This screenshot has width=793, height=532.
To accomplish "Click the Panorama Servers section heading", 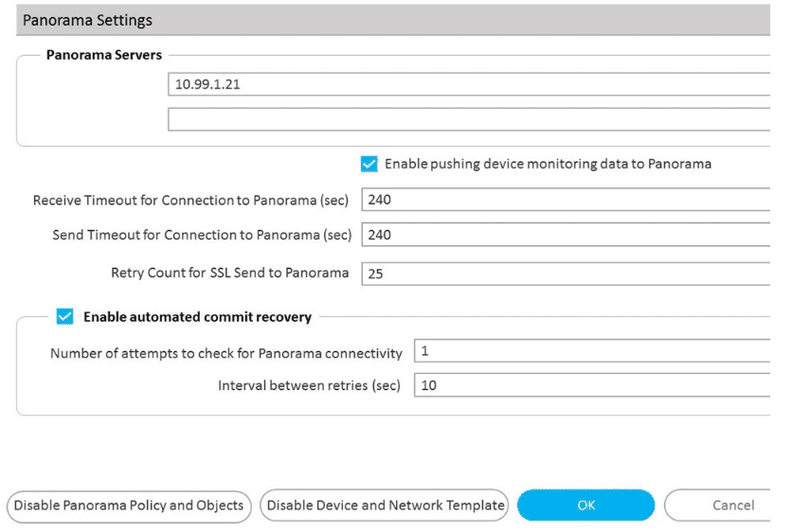I will (104, 55).
